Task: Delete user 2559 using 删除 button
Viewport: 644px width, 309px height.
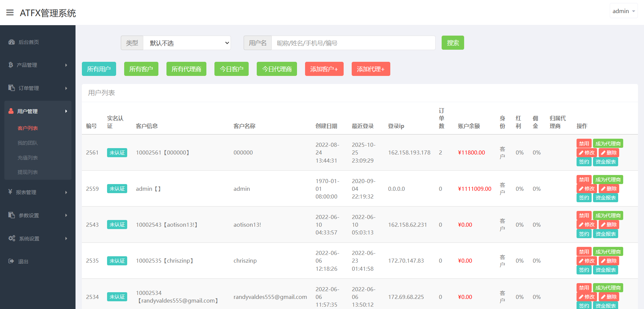Action: 609,189
